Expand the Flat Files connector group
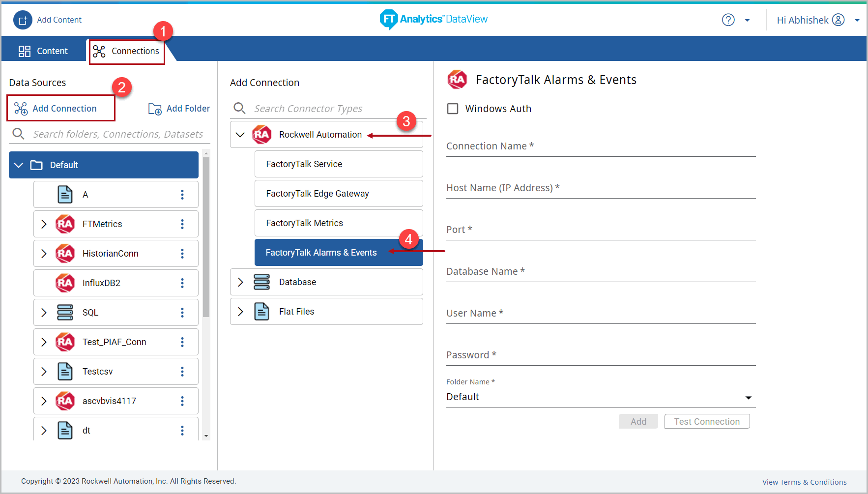 [240, 312]
